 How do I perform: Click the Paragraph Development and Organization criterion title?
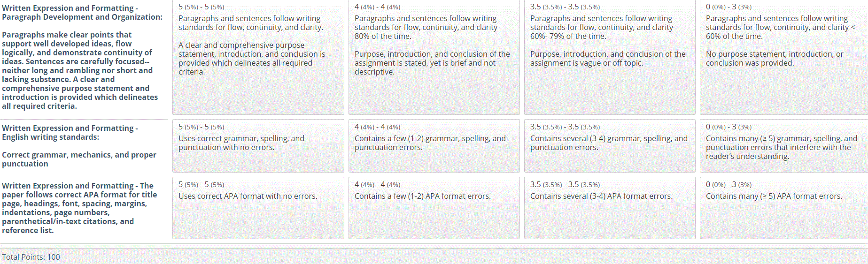(x=82, y=13)
